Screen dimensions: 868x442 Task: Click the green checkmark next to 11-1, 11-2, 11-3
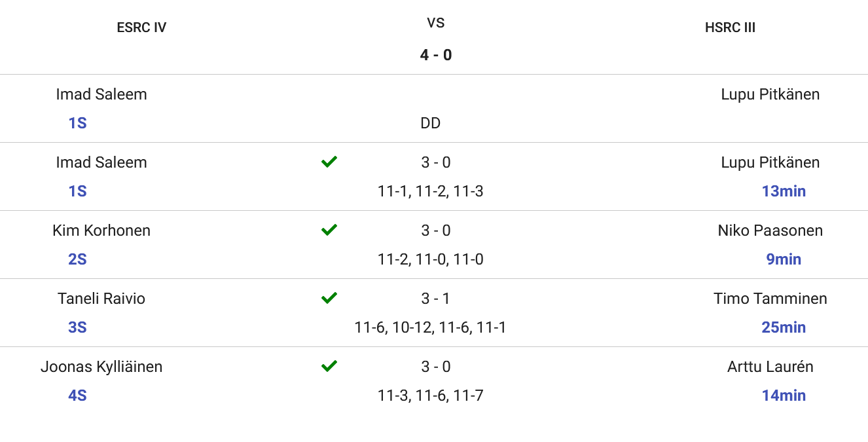[x=329, y=162]
